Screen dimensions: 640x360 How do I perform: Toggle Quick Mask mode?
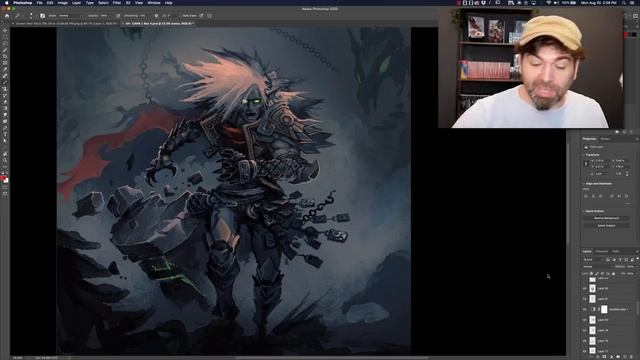(5, 187)
